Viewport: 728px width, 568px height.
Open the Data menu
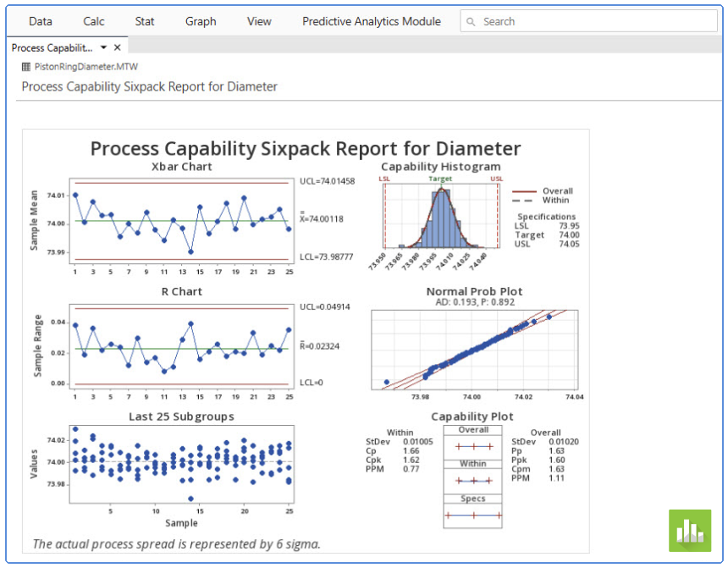coord(40,21)
